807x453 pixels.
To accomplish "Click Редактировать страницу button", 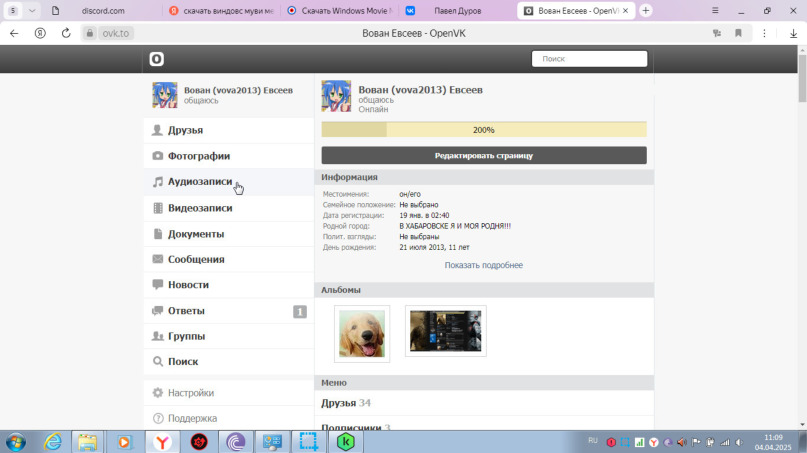I will coord(483,156).
